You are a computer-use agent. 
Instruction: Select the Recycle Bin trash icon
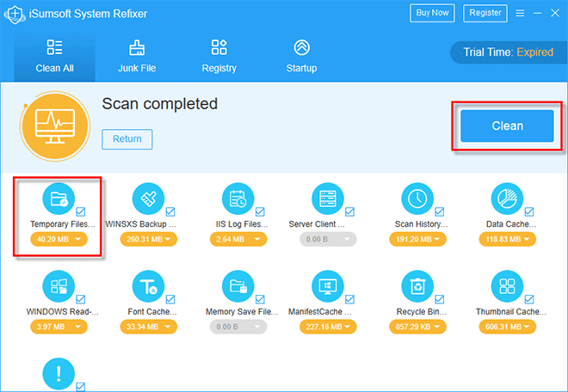(x=417, y=286)
